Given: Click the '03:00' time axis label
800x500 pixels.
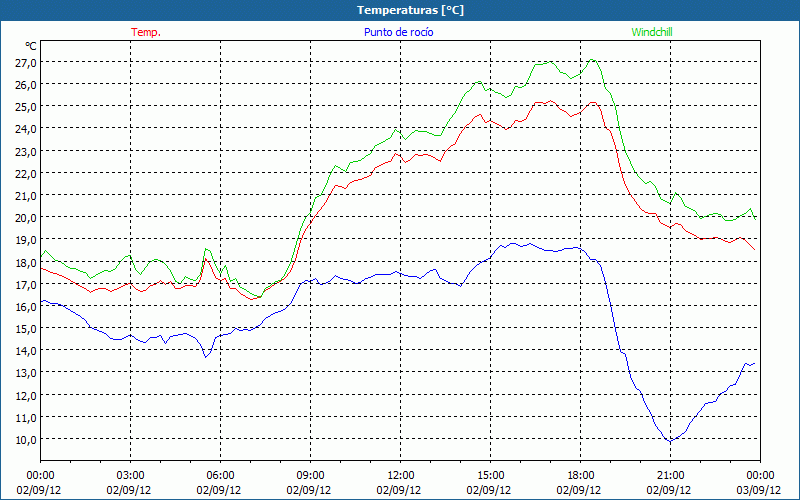Looking at the screenshot, I should 130,476.
